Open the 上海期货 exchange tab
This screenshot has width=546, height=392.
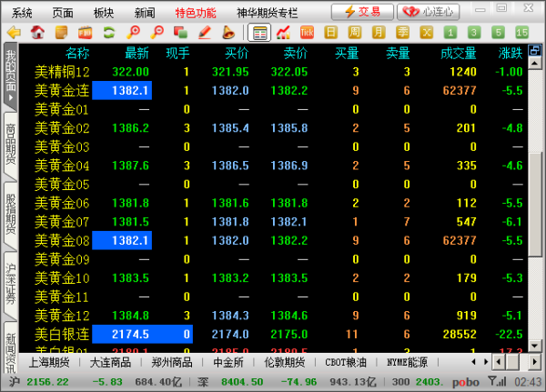[49, 362]
